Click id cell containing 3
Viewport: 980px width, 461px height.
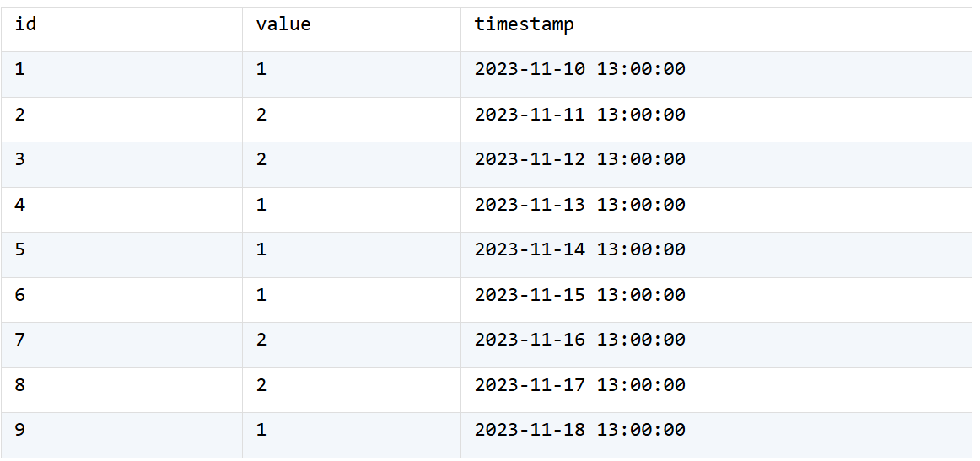tap(122, 164)
